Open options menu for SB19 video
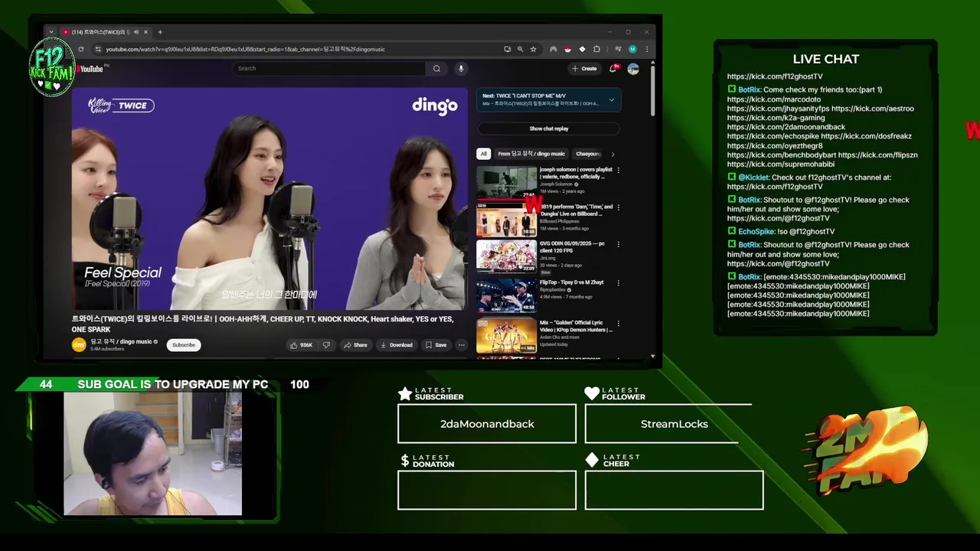The height and width of the screenshot is (551, 980). point(619,207)
